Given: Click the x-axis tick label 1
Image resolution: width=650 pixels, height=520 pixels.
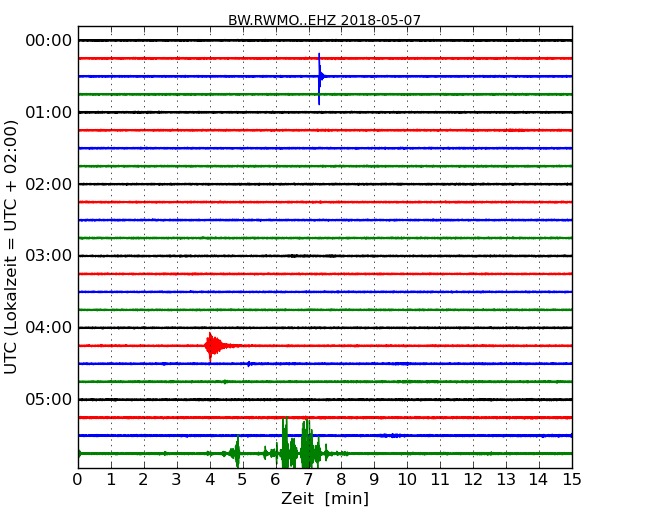Looking at the screenshot, I should [111, 480].
